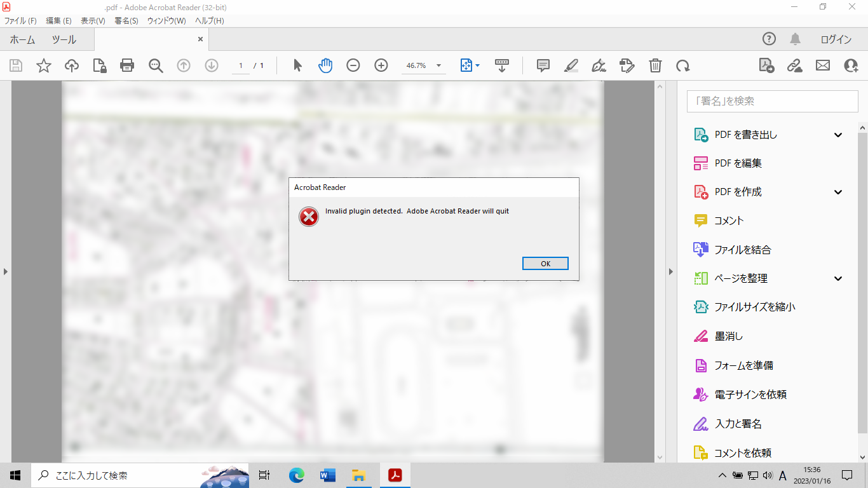Viewport: 868px width, 488px height.
Task: Open Word from the taskbar
Action: (x=328, y=475)
